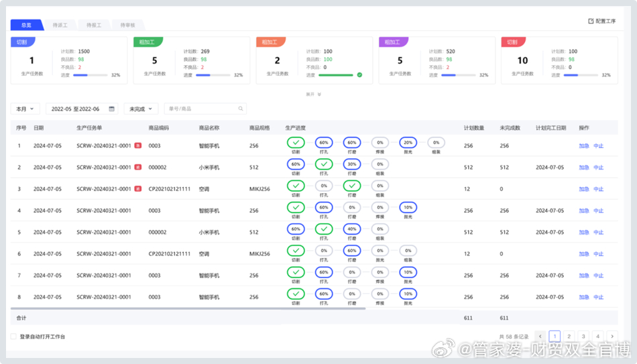The image size is (637, 364).
Task: Click the 配置工序 settings icon
Action: click(x=591, y=21)
